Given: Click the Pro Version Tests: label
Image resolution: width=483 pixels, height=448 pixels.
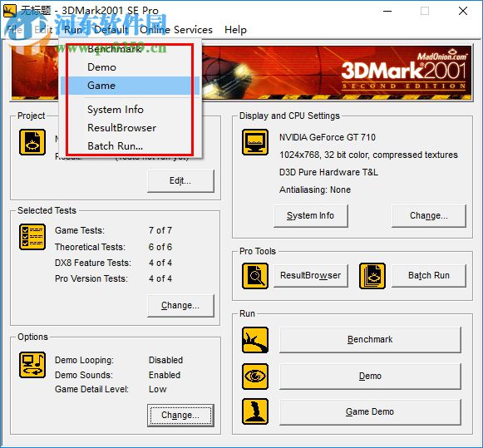Looking at the screenshot, I should [91, 278].
